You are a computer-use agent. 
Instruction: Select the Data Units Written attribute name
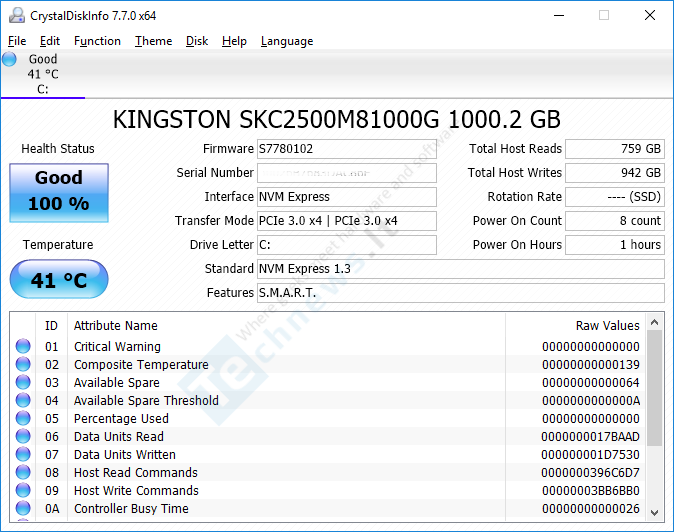125,455
